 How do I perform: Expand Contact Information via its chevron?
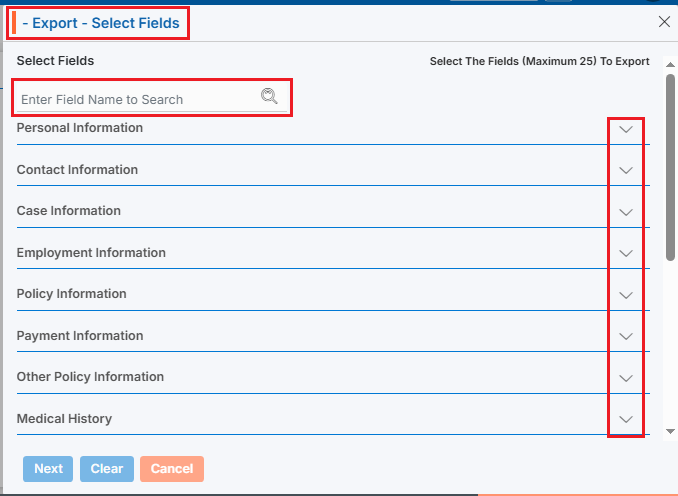(626, 171)
